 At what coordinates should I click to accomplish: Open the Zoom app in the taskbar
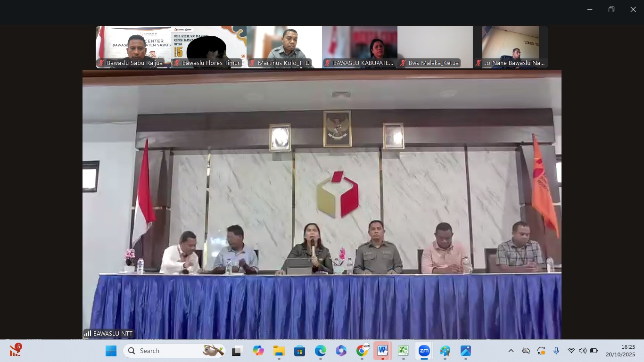[x=424, y=351]
